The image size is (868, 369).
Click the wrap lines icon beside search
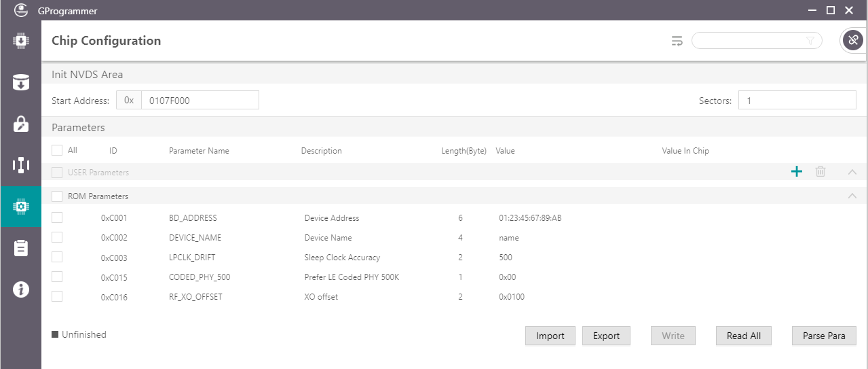[x=677, y=41]
